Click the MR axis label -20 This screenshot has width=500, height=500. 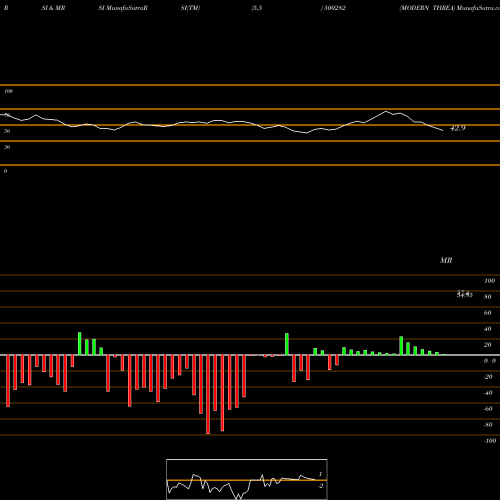pos(488,377)
